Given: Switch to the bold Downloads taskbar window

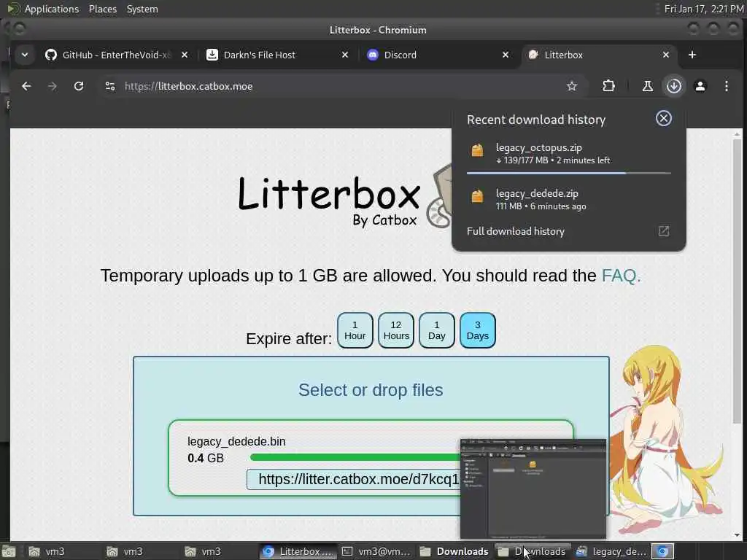Looking at the screenshot, I should coord(454,551).
